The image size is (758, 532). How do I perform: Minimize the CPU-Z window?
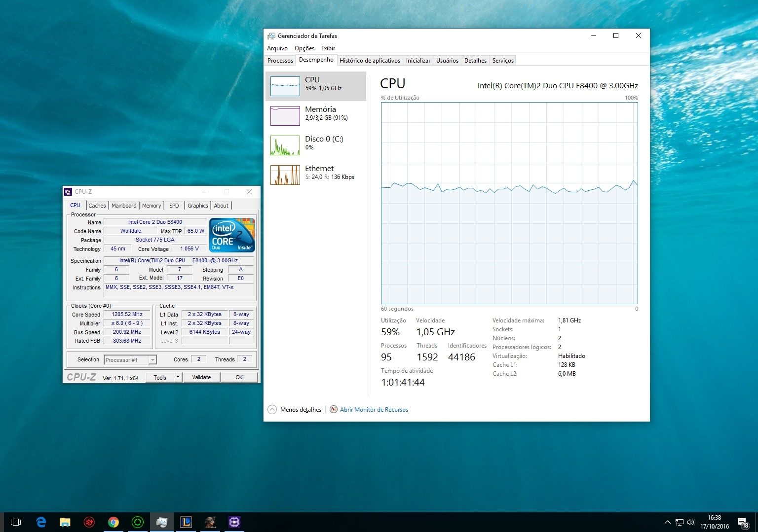[x=204, y=192]
